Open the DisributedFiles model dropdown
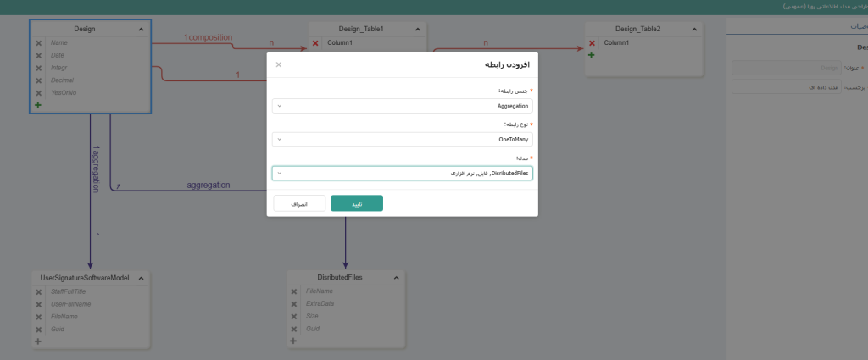Screen dimensions: 868x360 (403, 173)
